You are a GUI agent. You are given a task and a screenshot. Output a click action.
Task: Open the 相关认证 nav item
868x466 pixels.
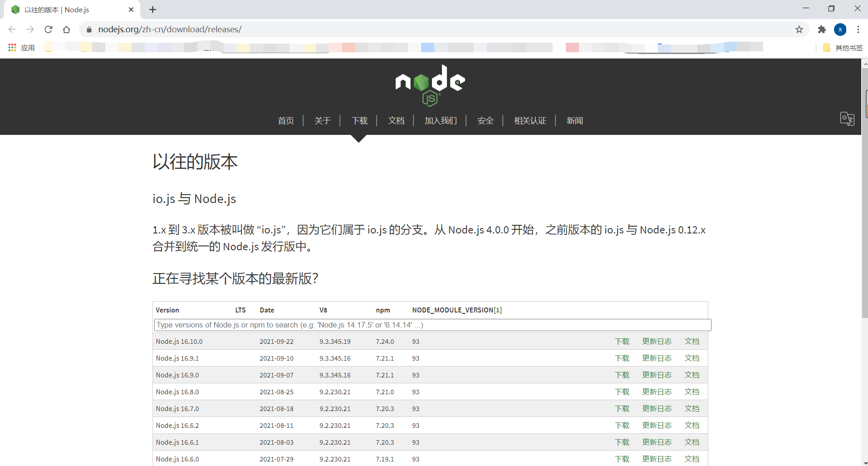(530, 121)
